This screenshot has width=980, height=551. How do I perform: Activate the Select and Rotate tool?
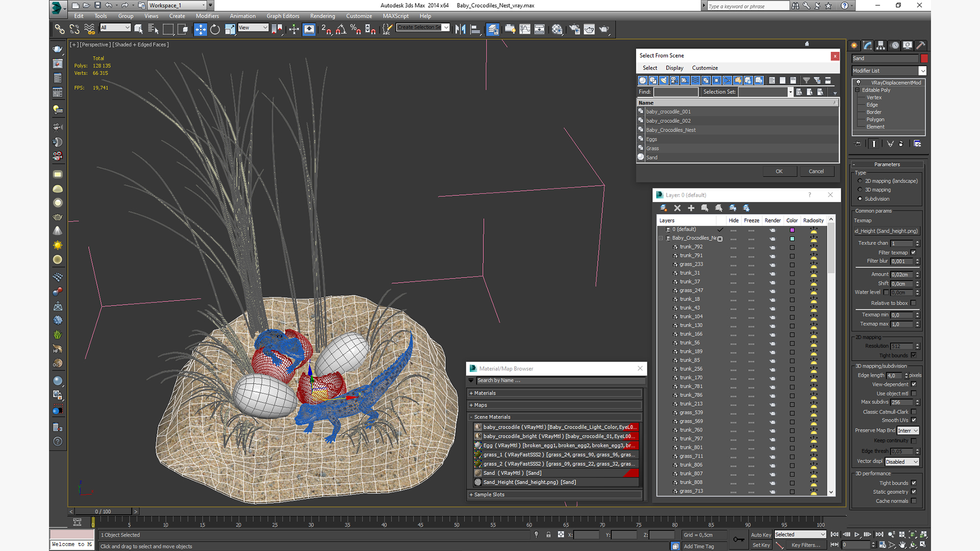pos(215,29)
